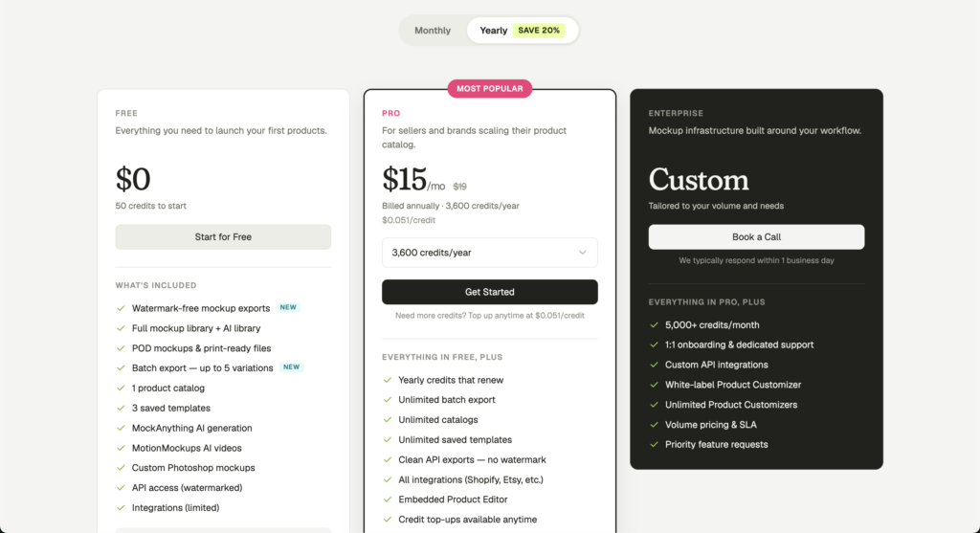Click the Get Started button
This screenshot has width=980, height=533.
point(489,292)
